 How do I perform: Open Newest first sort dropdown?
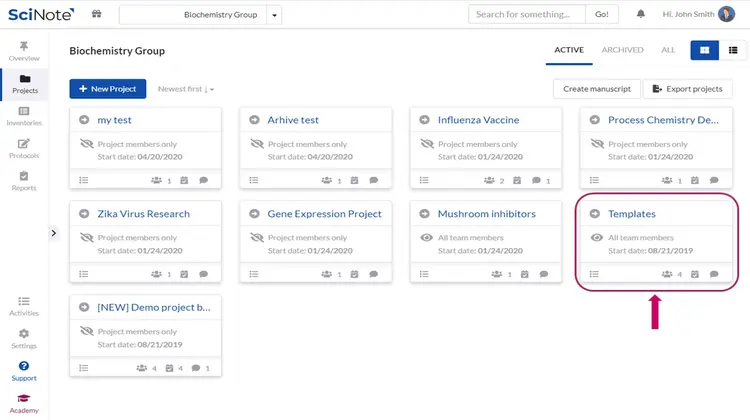186,89
